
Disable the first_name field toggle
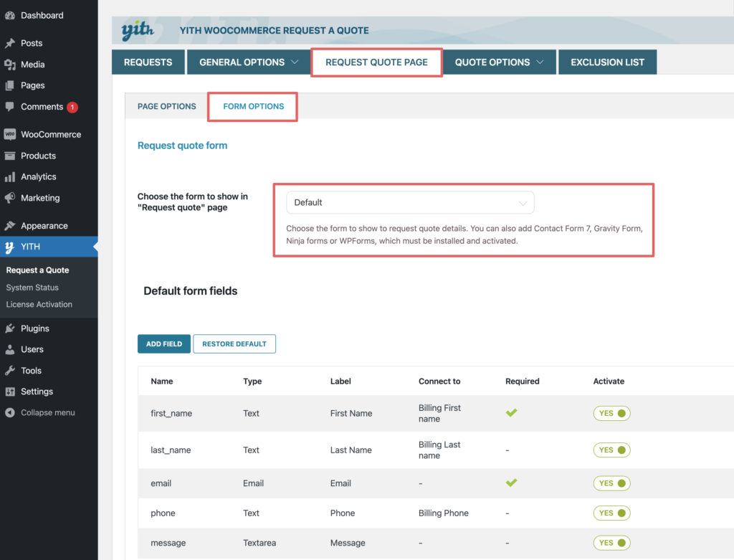(611, 414)
